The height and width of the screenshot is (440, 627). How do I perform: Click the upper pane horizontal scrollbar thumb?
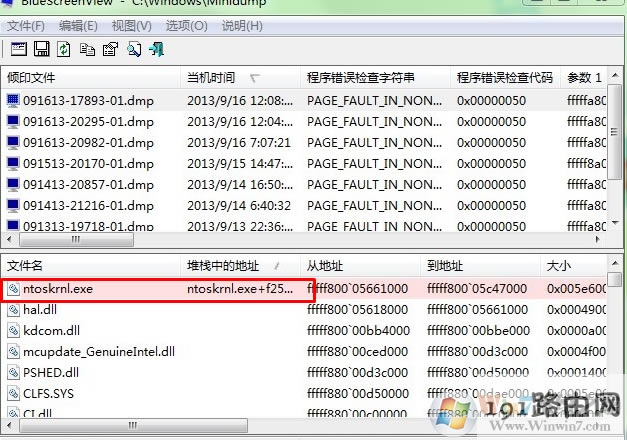(x=76, y=239)
